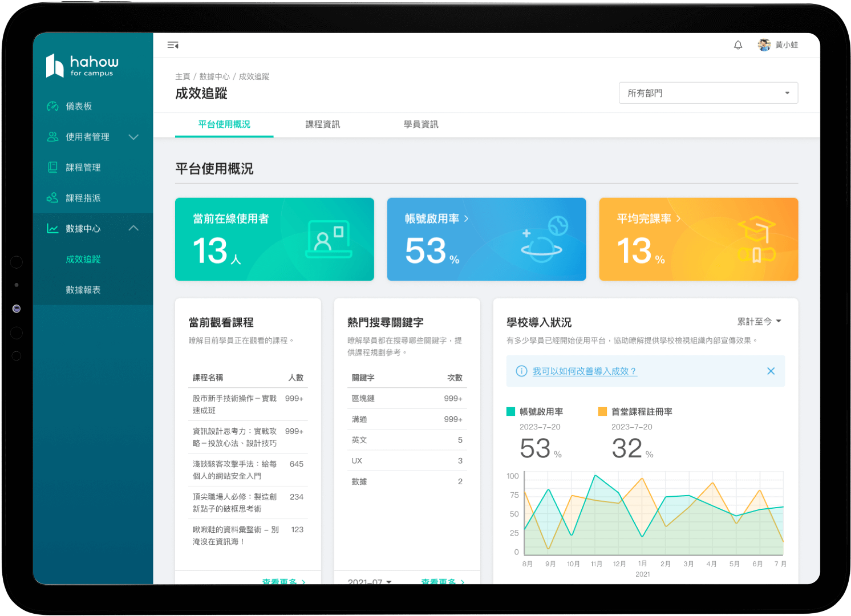Click the 課程管理 book icon
Image resolution: width=851 pixels, height=616 pixels.
tap(52, 167)
